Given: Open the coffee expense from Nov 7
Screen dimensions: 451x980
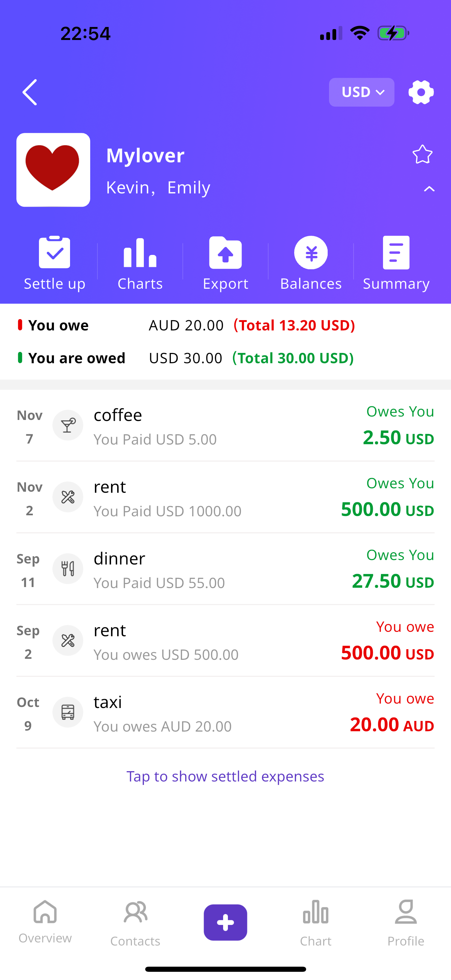Looking at the screenshot, I should pos(225,425).
